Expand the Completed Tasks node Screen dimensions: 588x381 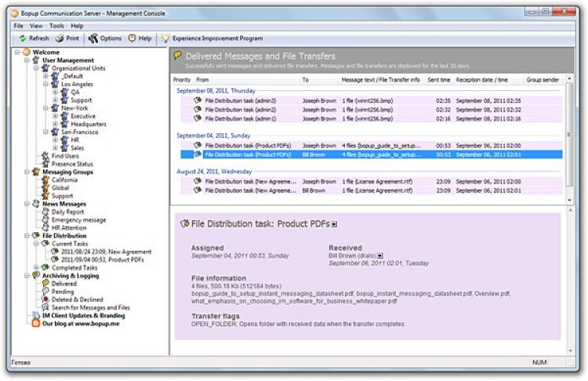(36, 267)
